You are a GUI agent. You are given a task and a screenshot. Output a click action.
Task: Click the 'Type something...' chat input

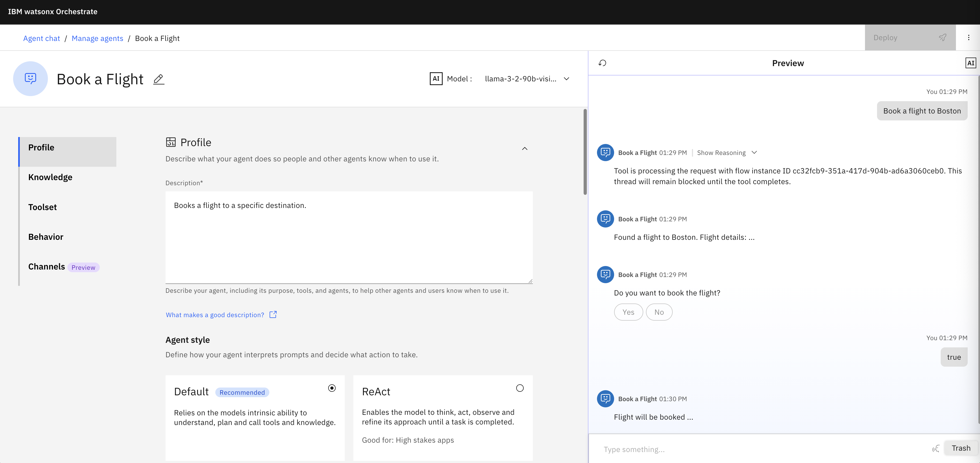coord(761,449)
